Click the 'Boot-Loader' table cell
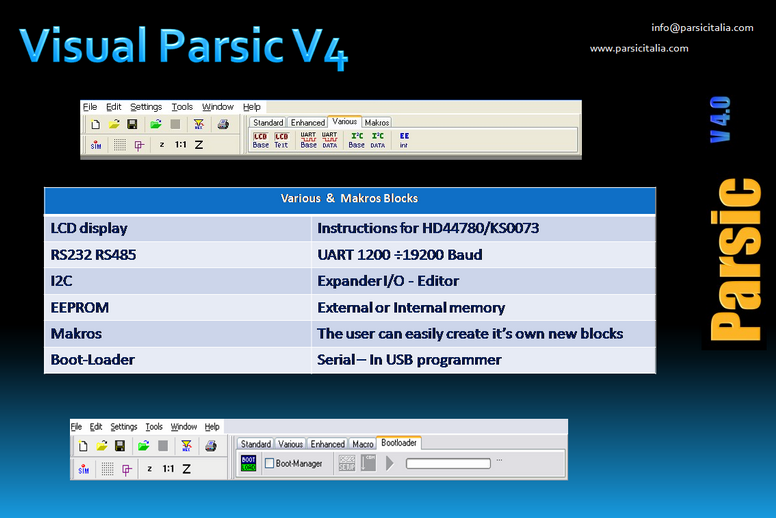The height and width of the screenshot is (518, 776). [x=178, y=360]
